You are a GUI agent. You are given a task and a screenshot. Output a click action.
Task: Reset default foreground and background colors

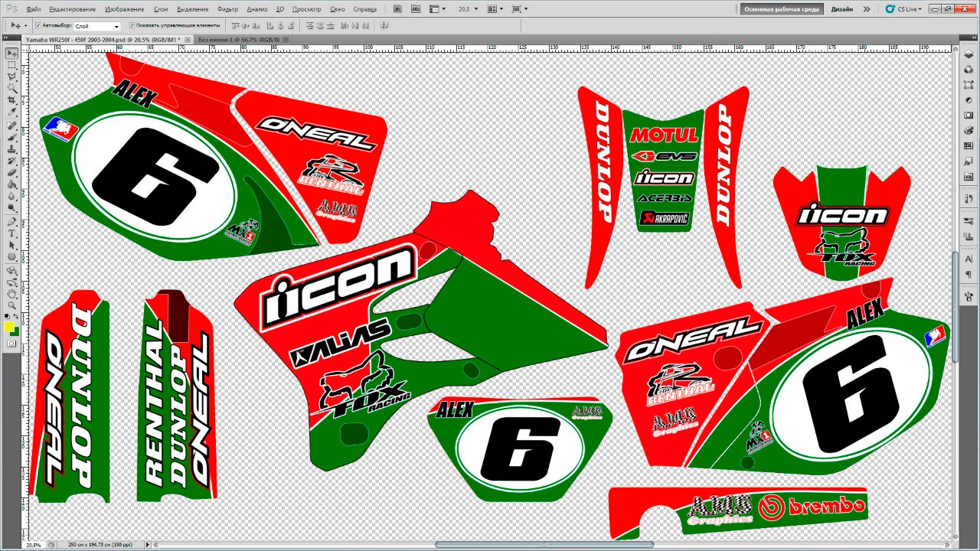pos(8,316)
